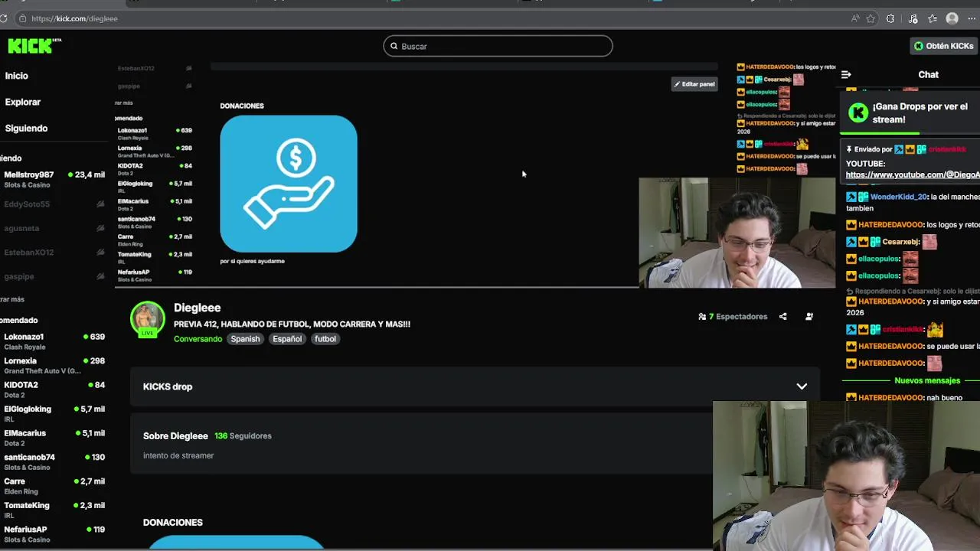
Task: Click the read aloud icon in address bar
Action: (x=855, y=18)
